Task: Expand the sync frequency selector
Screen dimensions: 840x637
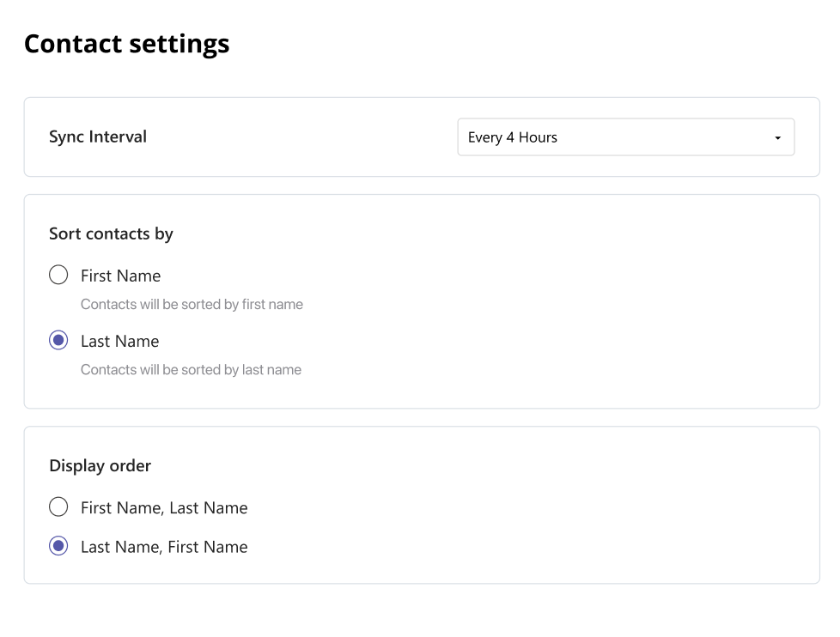Action: pos(625,136)
